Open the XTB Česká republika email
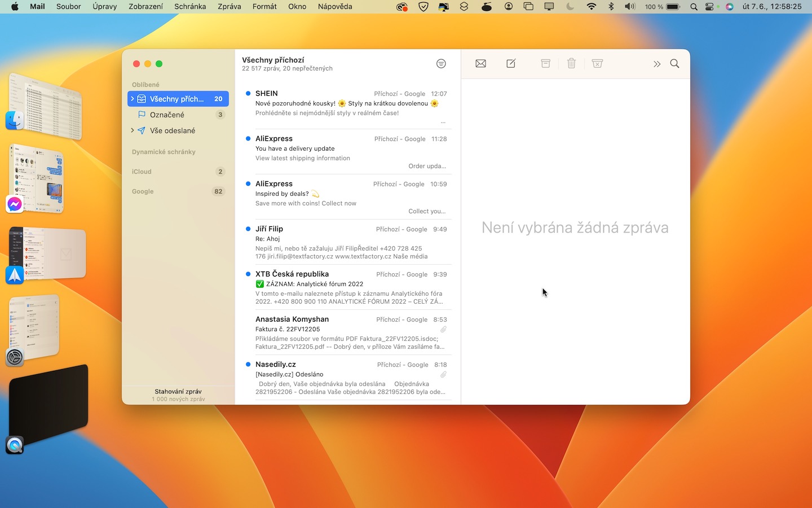The height and width of the screenshot is (508, 812). point(347,287)
